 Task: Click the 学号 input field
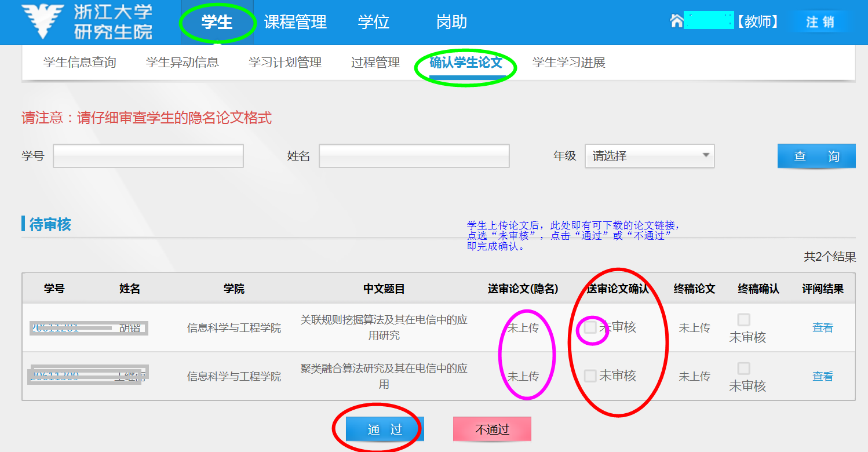(x=148, y=156)
